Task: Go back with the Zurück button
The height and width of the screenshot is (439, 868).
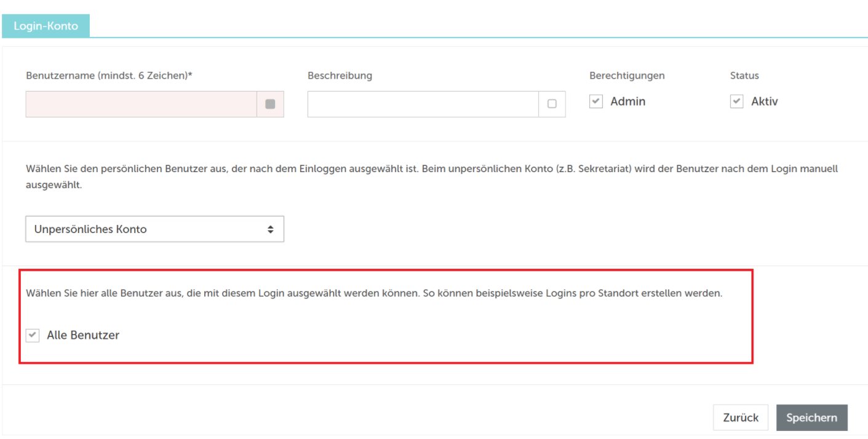Action: pos(741,417)
